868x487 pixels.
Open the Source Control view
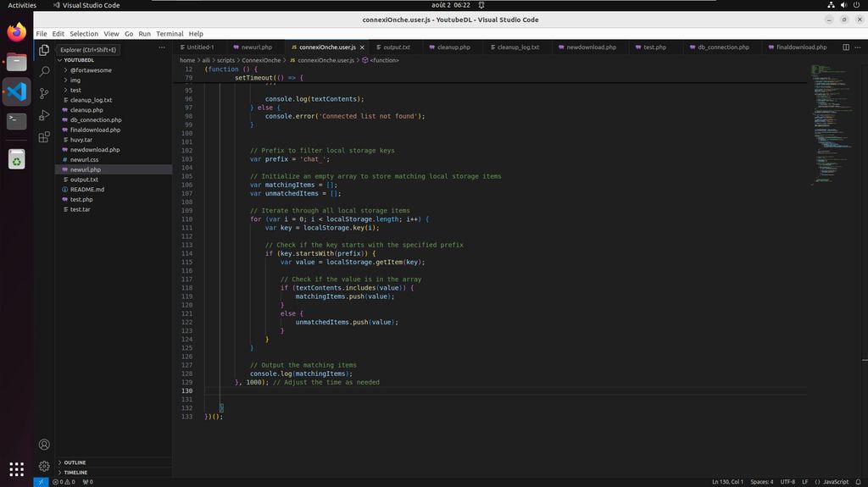click(x=44, y=93)
